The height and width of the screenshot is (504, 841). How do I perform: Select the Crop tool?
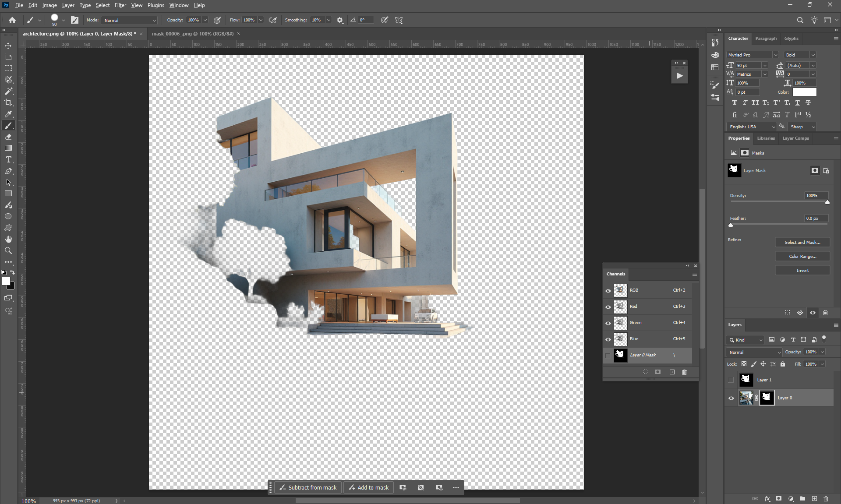(x=8, y=102)
